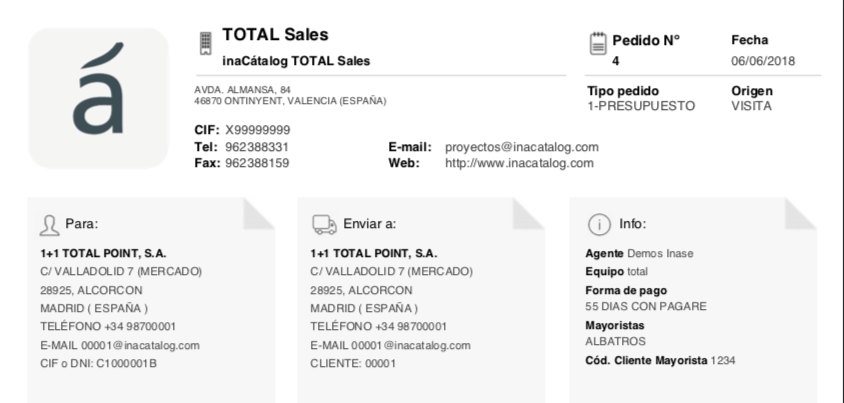This screenshot has width=844, height=403.
Task: Click the folded corner of the Info card
Action: click(x=800, y=214)
